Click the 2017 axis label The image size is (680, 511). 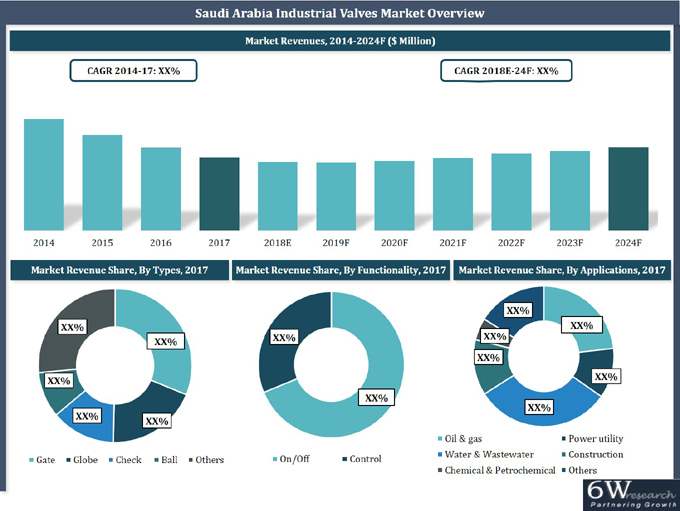[219, 243]
